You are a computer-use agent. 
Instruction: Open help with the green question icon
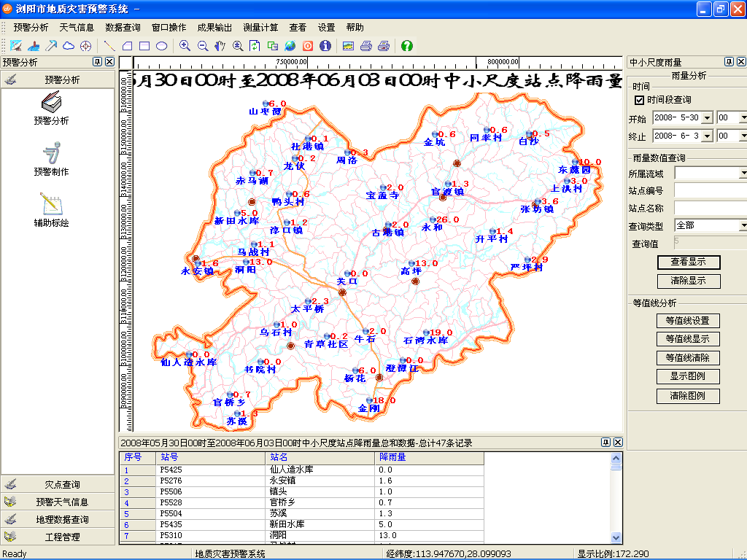406,46
